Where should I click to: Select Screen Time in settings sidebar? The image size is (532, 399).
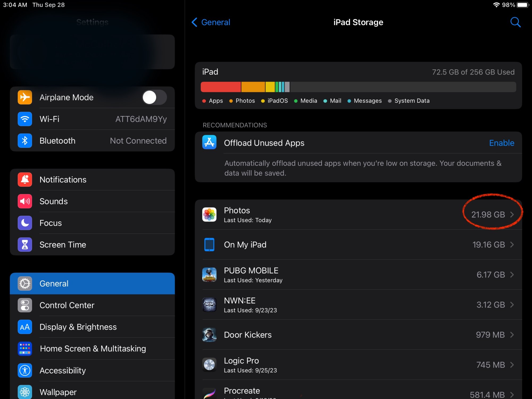pyautogui.click(x=92, y=244)
